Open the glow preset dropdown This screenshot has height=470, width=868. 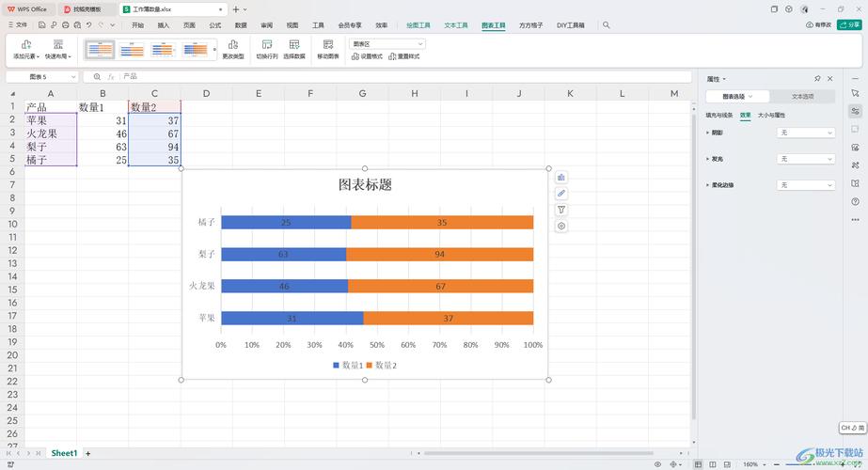point(805,159)
